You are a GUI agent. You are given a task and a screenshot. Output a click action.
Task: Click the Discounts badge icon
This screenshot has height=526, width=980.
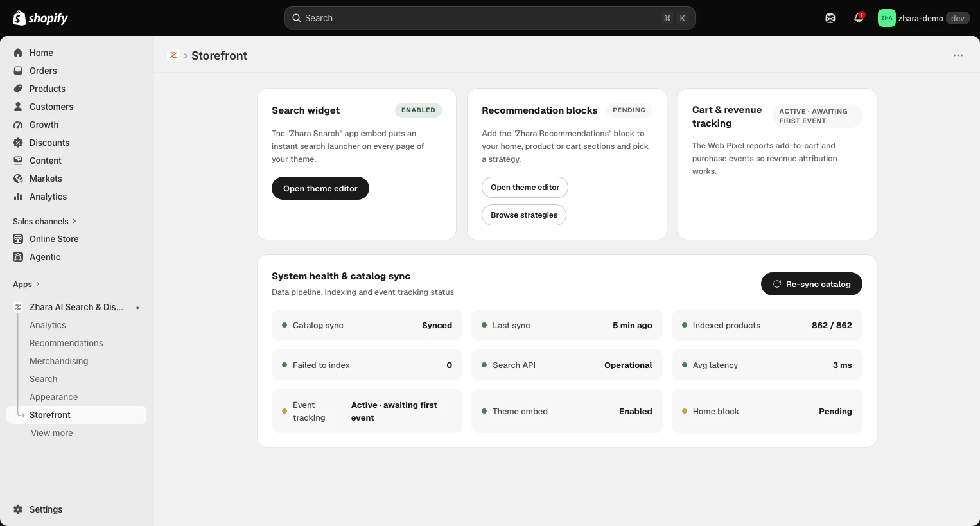pos(18,143)
